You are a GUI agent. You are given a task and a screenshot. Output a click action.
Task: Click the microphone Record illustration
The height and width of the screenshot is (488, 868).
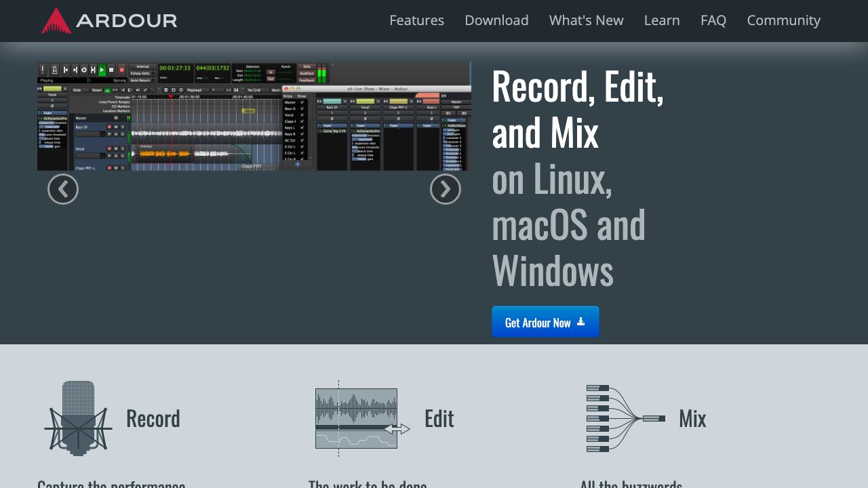78,418
